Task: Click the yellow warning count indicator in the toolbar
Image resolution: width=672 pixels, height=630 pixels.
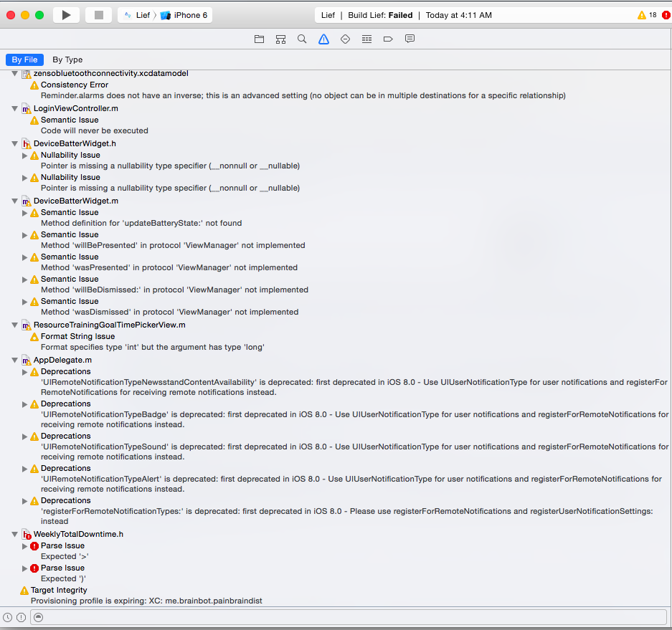Action: (647, 15)
